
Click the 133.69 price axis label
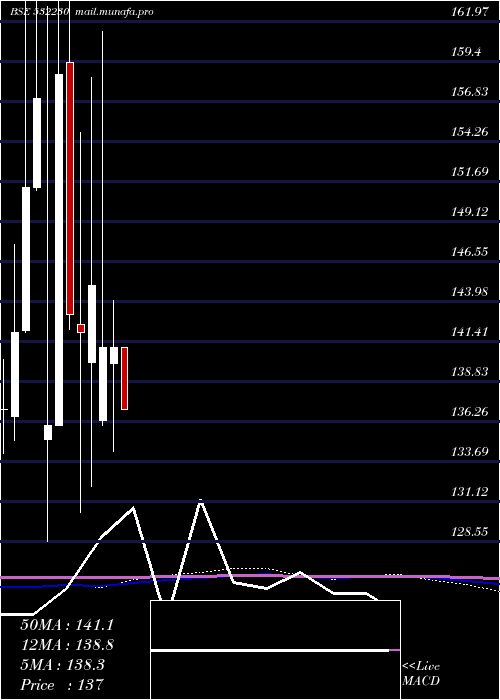470,451
